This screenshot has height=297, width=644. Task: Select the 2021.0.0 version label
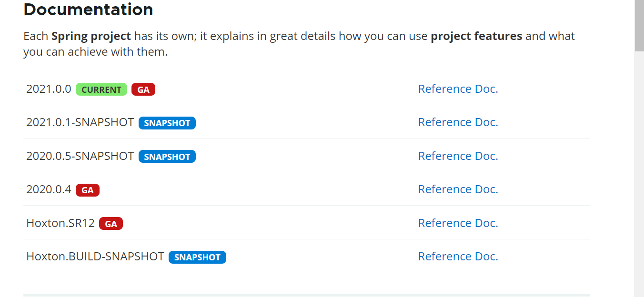[49, 89]
